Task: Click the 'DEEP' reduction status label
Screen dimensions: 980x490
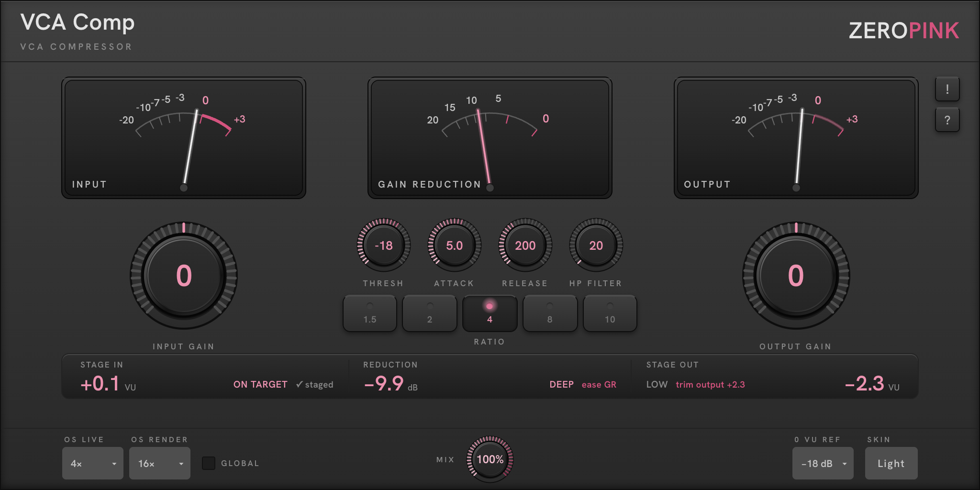Action: (x=561, y=385)
